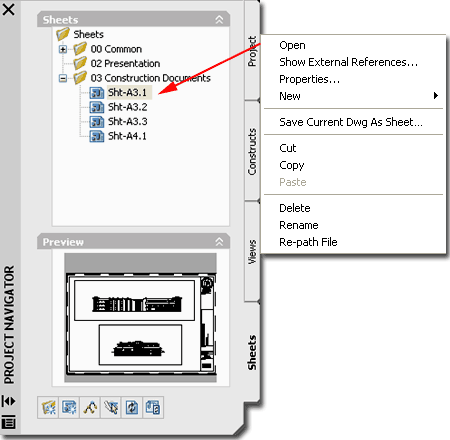Click the auto-hide arrows icon on the palette bar
Image resolution: width=450 pixels, height=440 pixels.
pos(8,401)
